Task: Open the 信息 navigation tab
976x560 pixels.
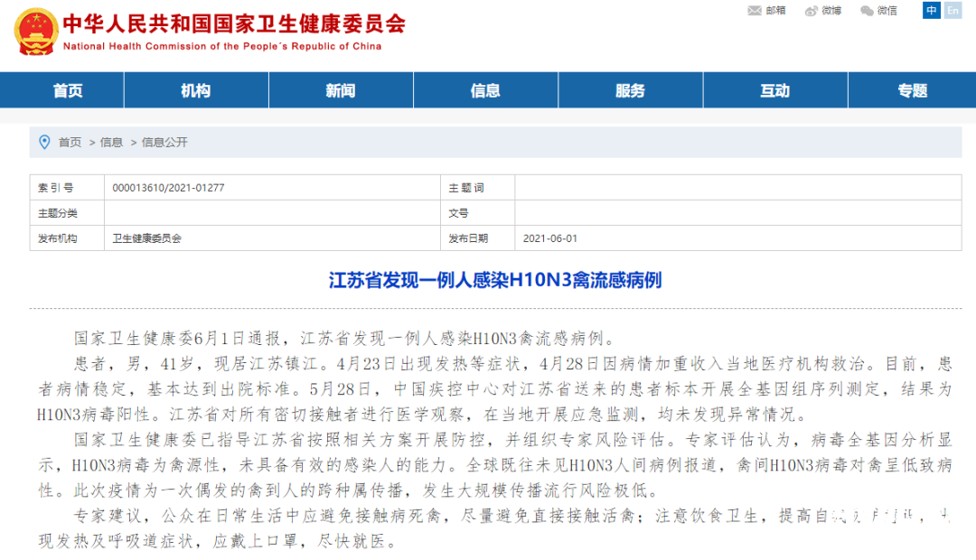Action: [x=485, y=90]
